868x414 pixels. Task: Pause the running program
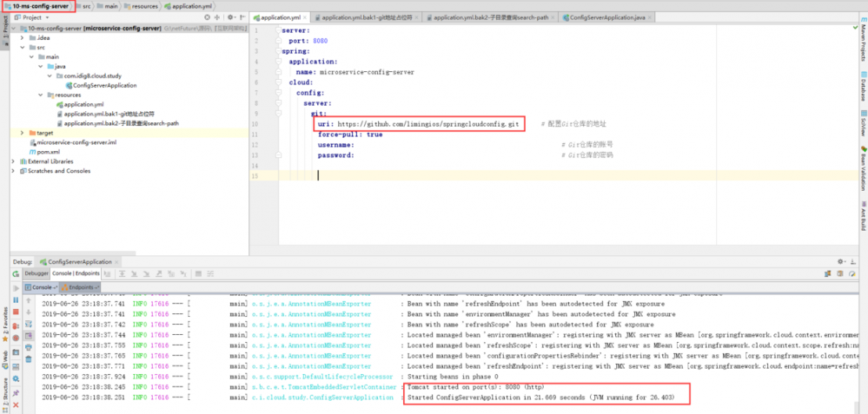tap(16, 300)
